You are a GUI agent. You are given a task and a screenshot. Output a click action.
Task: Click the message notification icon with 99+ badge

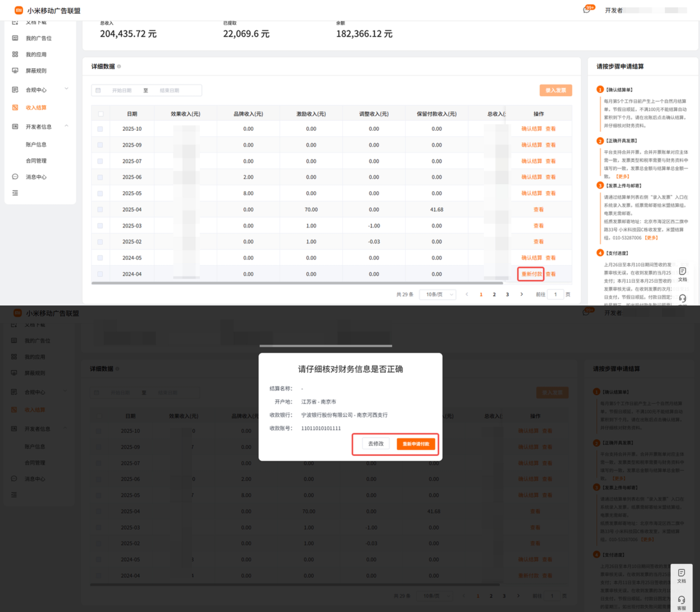point(587,10)
